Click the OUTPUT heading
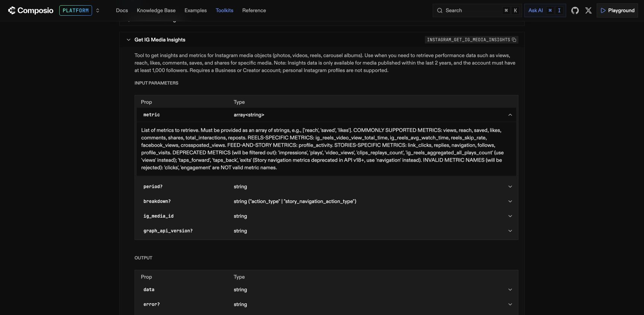Screen dimensions: 644x315 click(143, 258)
